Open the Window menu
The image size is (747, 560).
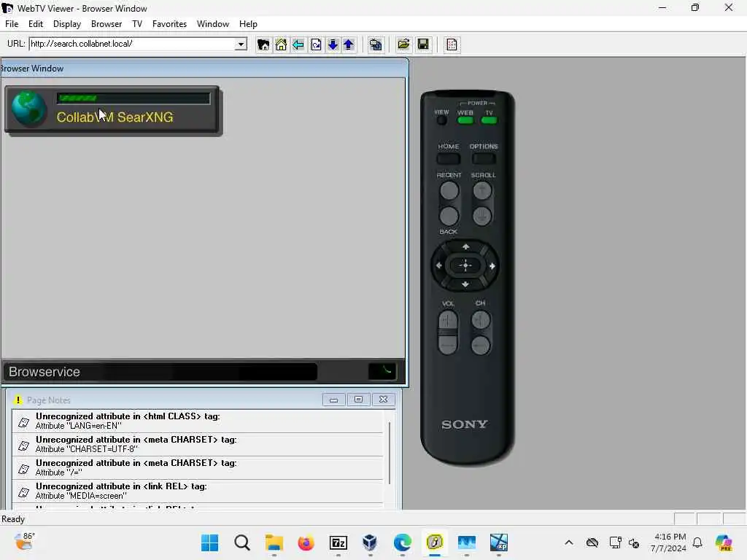coord(212,24)
